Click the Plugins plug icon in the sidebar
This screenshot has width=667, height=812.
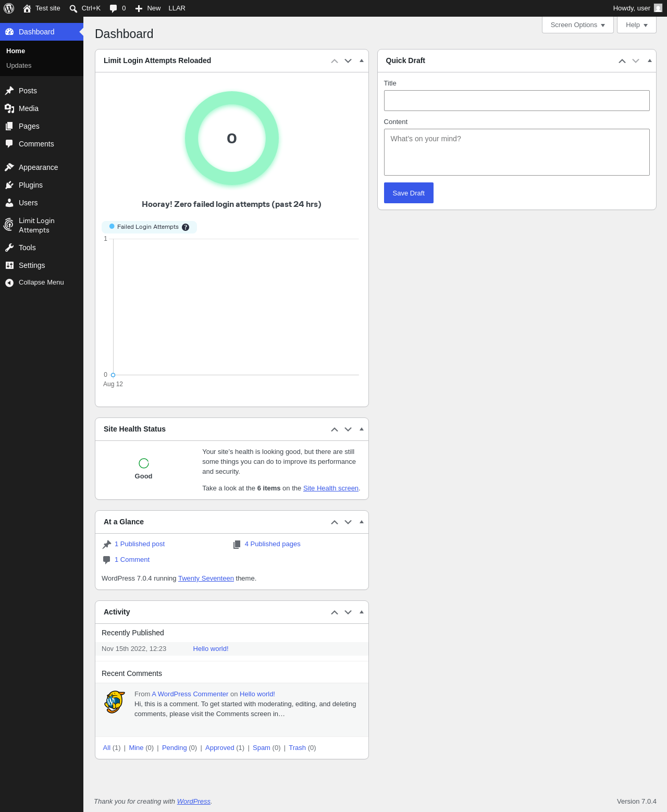tap(9, 185)
